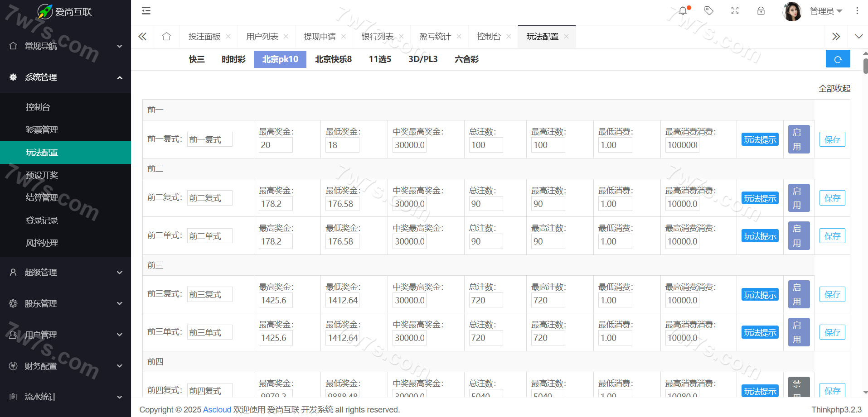868x417 pixels.
Task: Toggle 禁用 status for 前四复式
Action: click(x=798, y=388)
